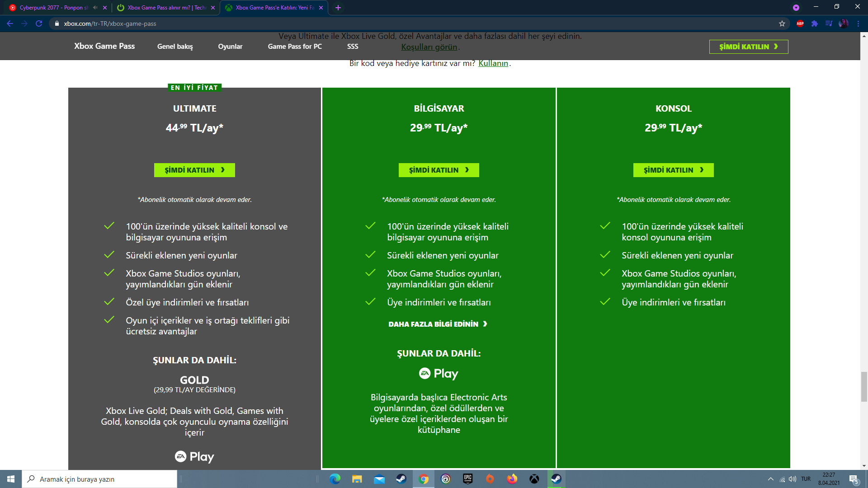Expand the purple tab search dropdown
Viewport: 868px width, 488px height.
click(x=796, y=8)
